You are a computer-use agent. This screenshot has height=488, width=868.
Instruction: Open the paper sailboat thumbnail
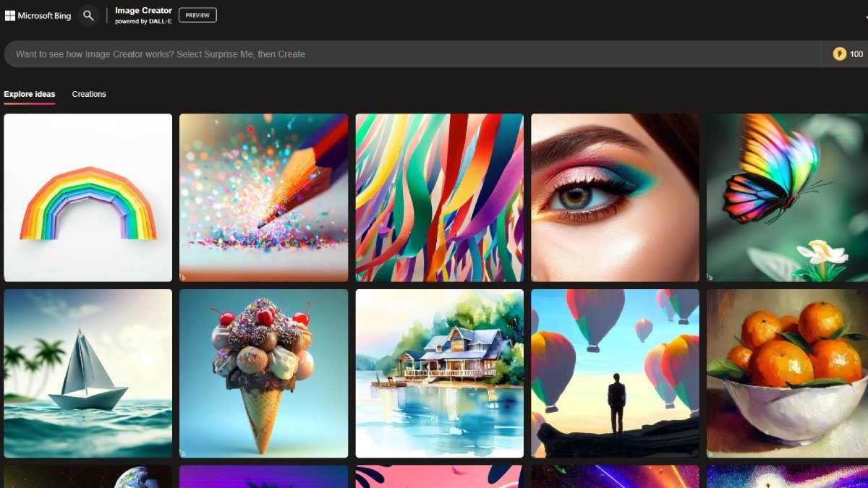coord(88,374)
